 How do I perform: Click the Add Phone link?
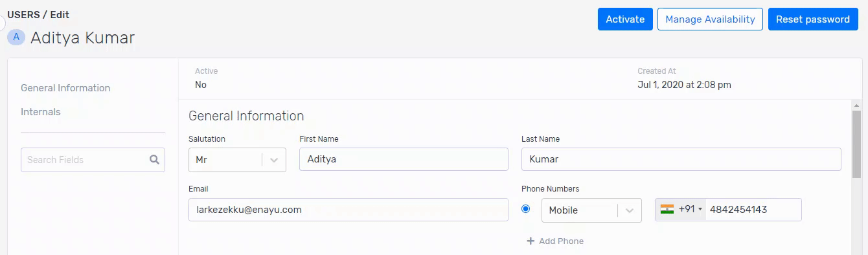click(x=555, y=241)
